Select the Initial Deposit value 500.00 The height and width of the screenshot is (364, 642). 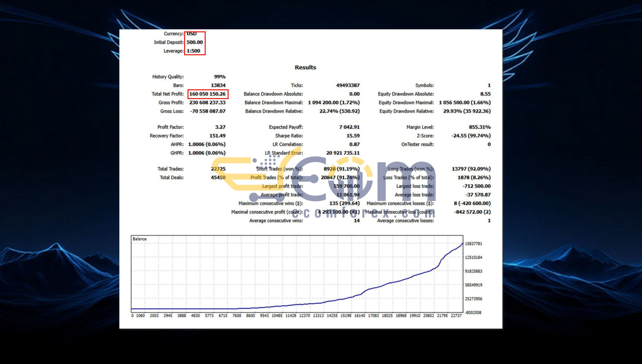(x=195, y=42)
